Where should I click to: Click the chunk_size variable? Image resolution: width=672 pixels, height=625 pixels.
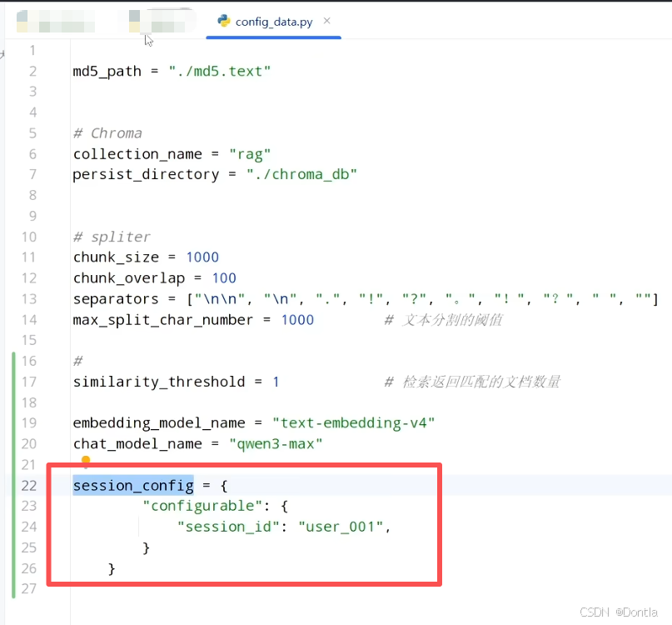point(116,257)
